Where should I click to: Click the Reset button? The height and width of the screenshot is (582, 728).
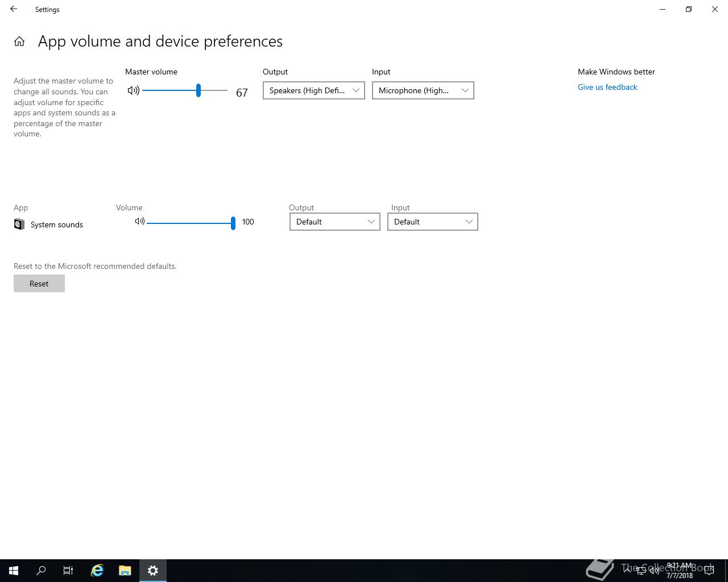(x=39, y=284)
